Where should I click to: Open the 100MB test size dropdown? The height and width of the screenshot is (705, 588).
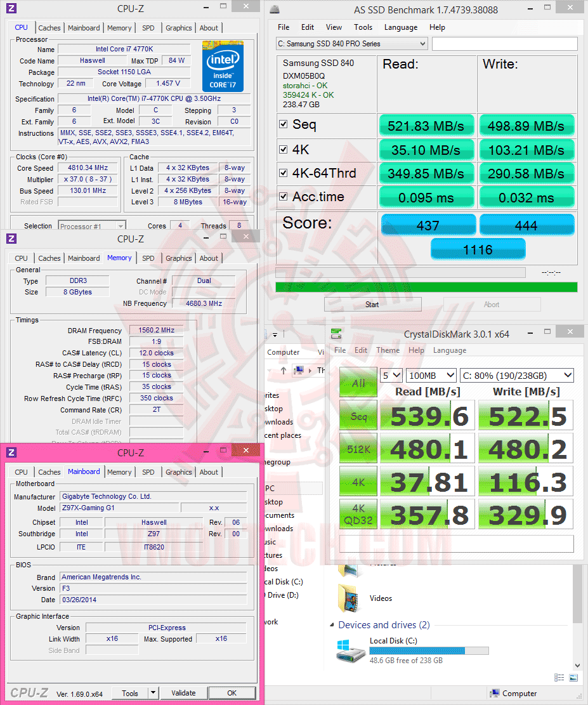point(431,375)
